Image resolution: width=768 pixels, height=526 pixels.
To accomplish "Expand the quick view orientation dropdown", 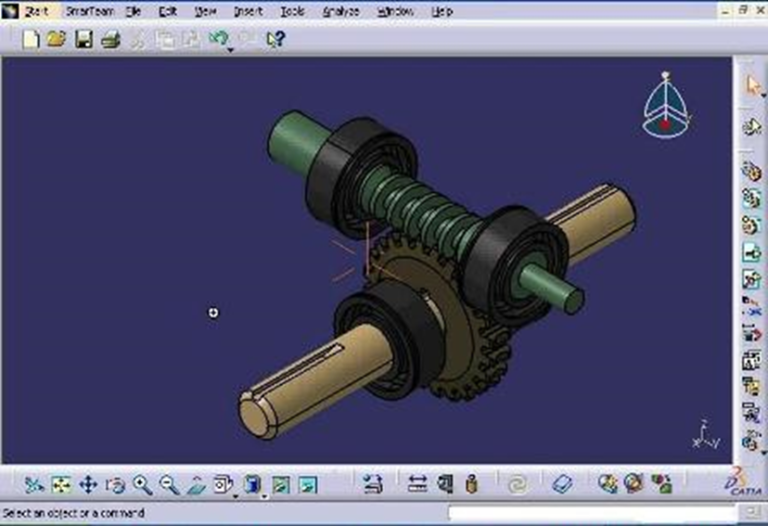I will tap(236, 494).
